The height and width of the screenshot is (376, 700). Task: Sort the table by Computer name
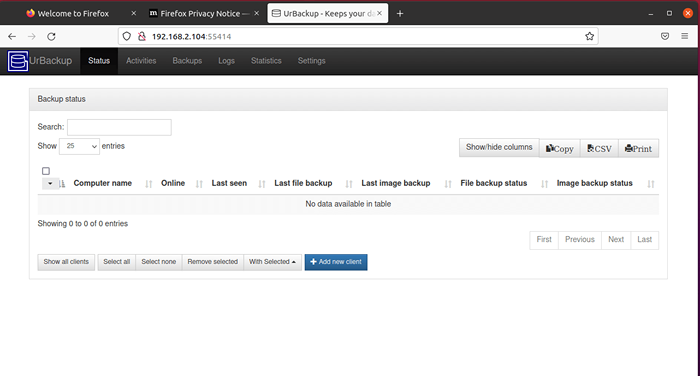click(102, 183)
